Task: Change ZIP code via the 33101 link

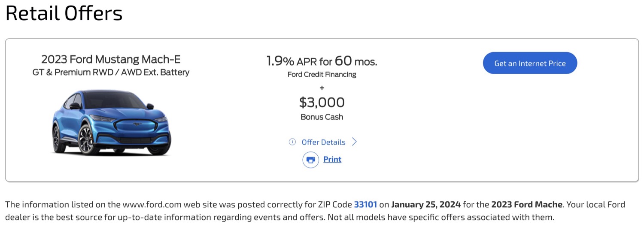Action: click(365, 205)
